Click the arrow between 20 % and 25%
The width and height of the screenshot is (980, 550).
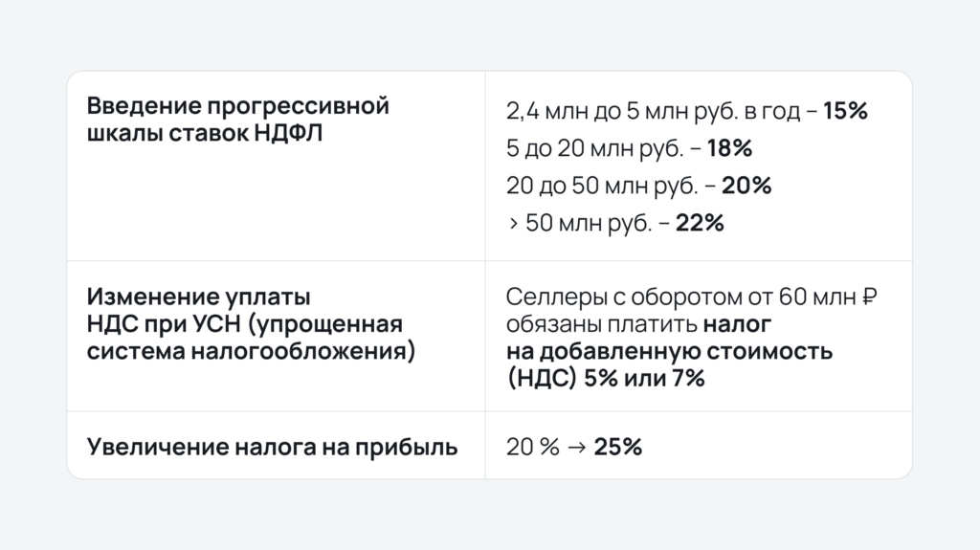coord(576,446)
